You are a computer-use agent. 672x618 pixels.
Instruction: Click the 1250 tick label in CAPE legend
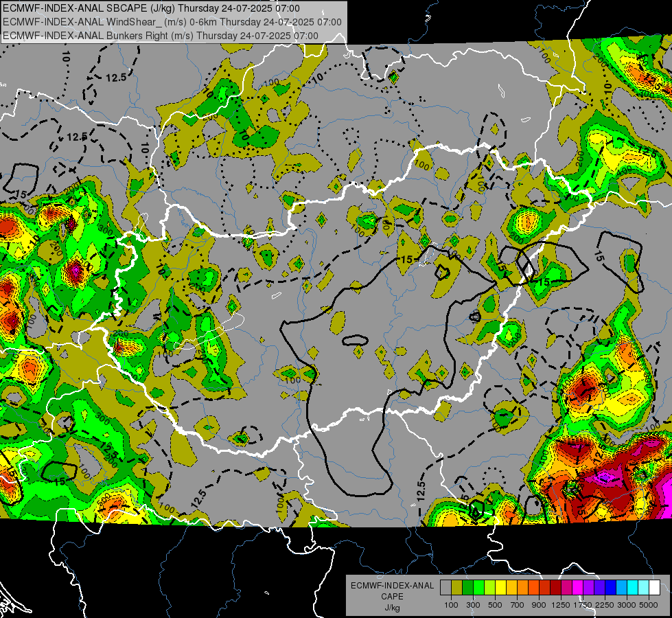(561, 605)
